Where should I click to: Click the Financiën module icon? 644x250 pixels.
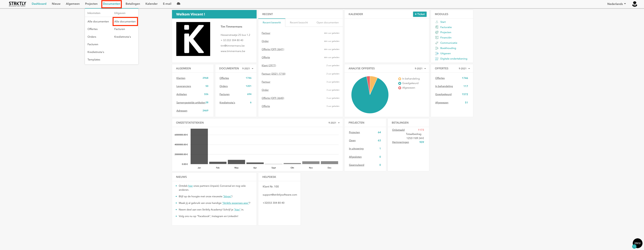click(x=437, y=37)
